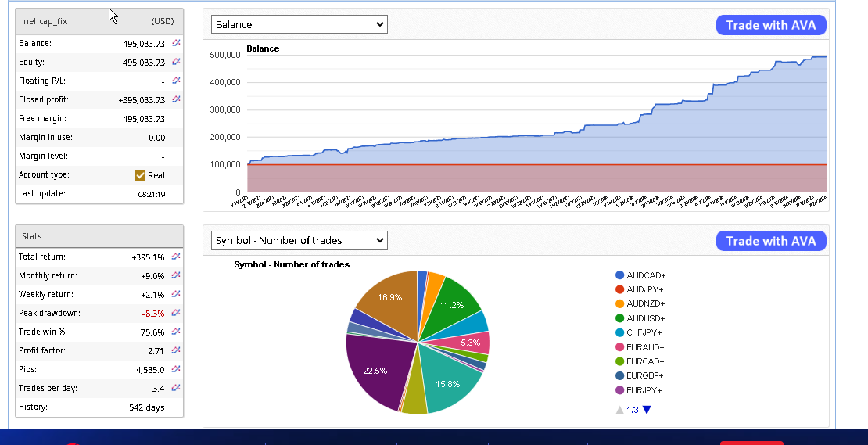
Task: Click Trade with AVA above pie chart
Action: point(770,241)
